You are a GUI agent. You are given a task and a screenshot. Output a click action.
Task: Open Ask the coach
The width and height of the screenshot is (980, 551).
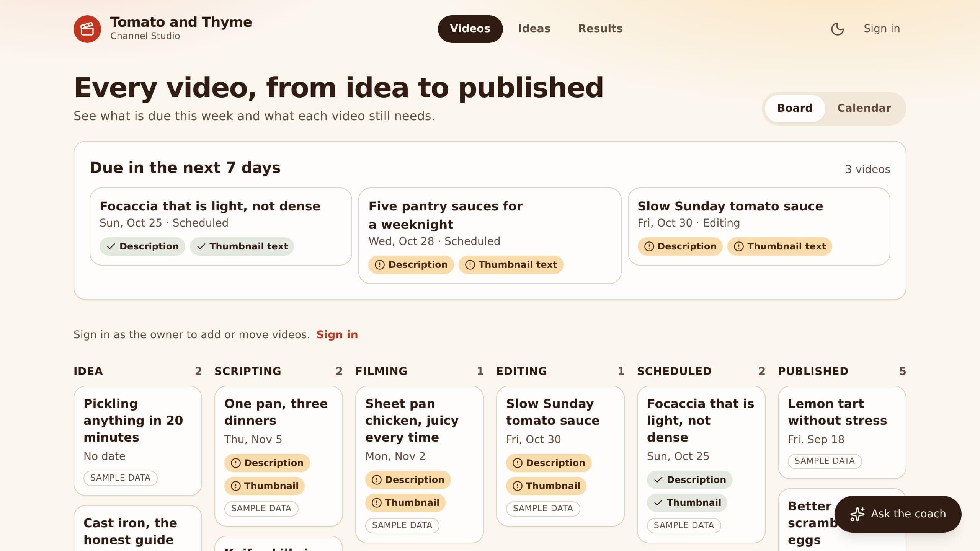pos(898,514)
